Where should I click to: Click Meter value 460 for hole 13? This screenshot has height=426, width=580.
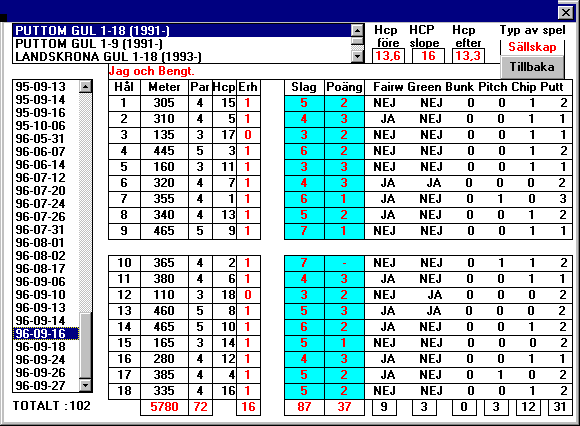[x=164, y=311]
